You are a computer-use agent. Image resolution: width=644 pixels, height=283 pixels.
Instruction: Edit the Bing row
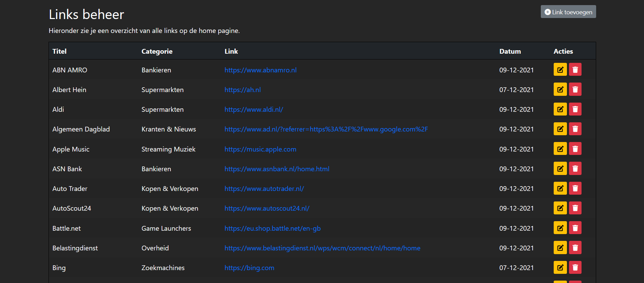point(560,267)
